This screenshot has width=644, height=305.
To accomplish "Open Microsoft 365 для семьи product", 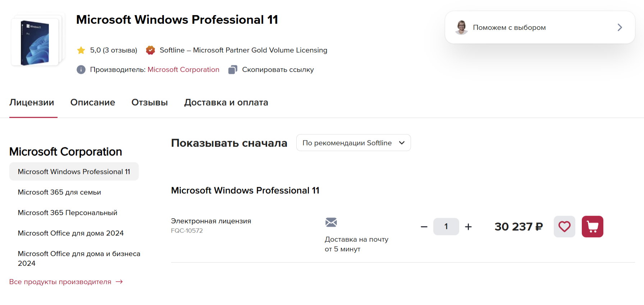I will click(59, 192).
